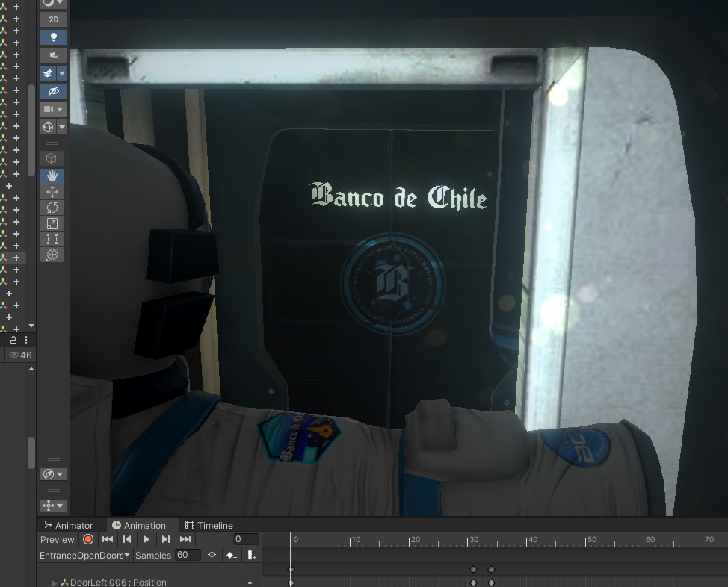Enable keyframe recording red button

pos(88,539)
